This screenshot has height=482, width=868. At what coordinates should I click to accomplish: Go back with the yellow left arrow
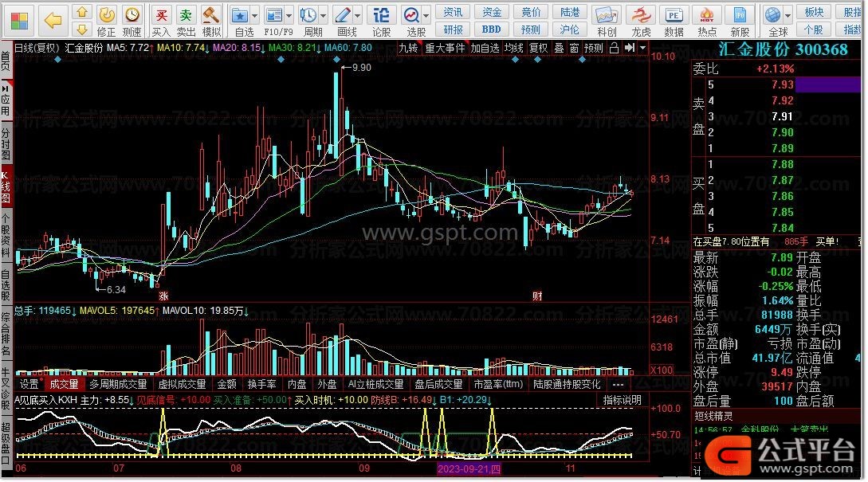(53, 21)
